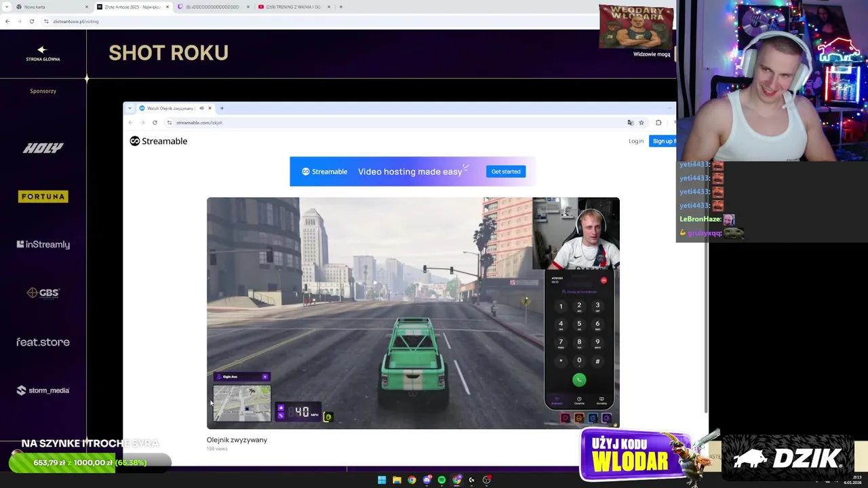Click the Streamable logo
Screen dimensions: 868x488
point(159,141)
